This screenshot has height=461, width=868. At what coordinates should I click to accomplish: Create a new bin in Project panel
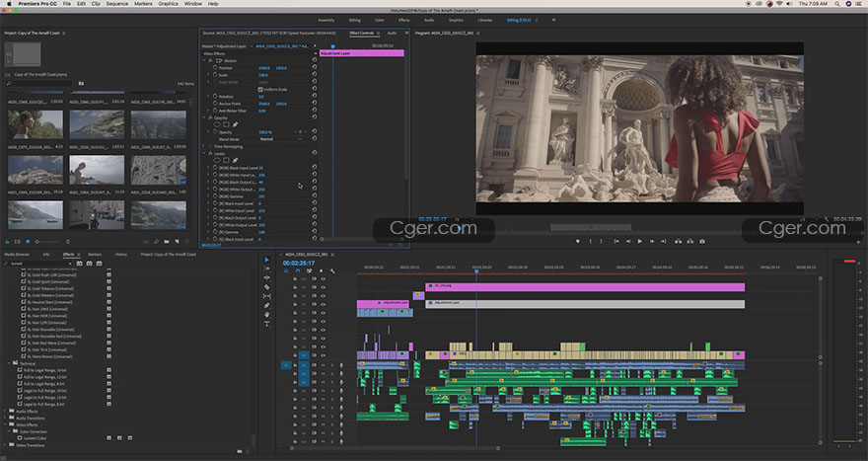point(167,242)
